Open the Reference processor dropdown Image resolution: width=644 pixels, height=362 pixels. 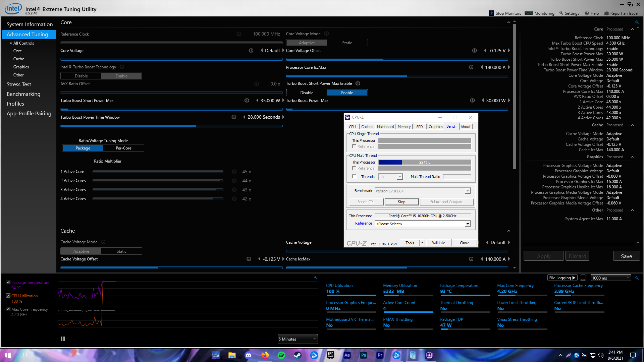point(467,224)
